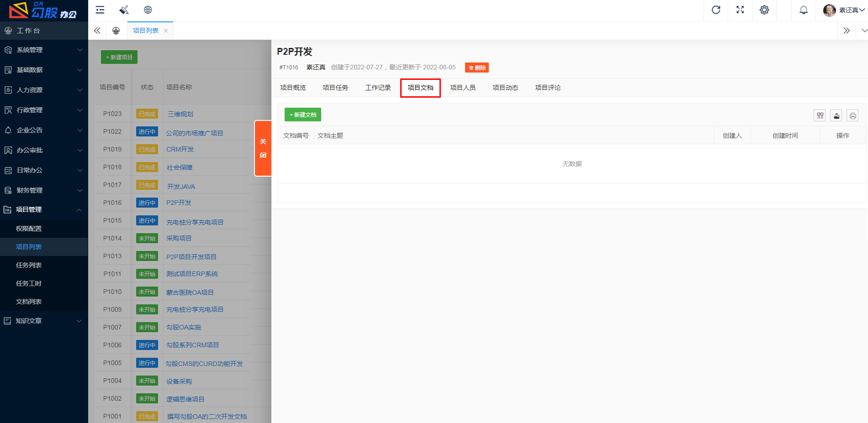Open the 公司的市场推广项目 project link
The image size is (868, 423).
point(195,133)
